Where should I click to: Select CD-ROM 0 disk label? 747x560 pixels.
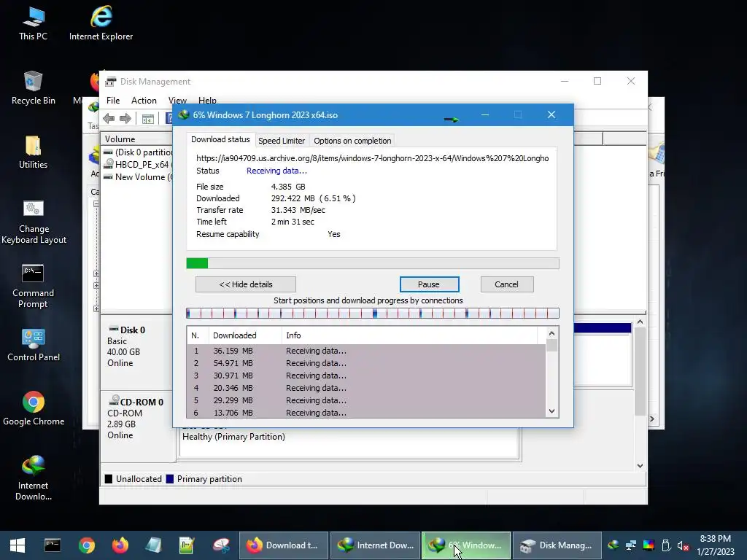click(x=136, y=425)
